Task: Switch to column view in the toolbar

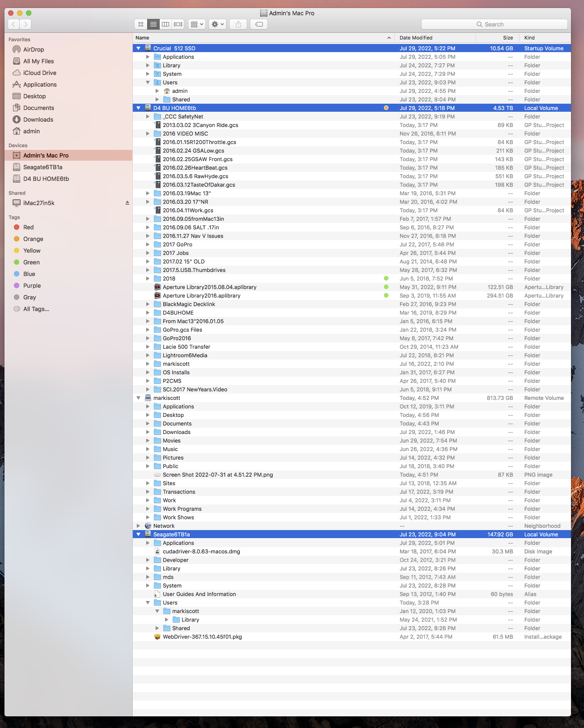Action: (x=166, y=24)
